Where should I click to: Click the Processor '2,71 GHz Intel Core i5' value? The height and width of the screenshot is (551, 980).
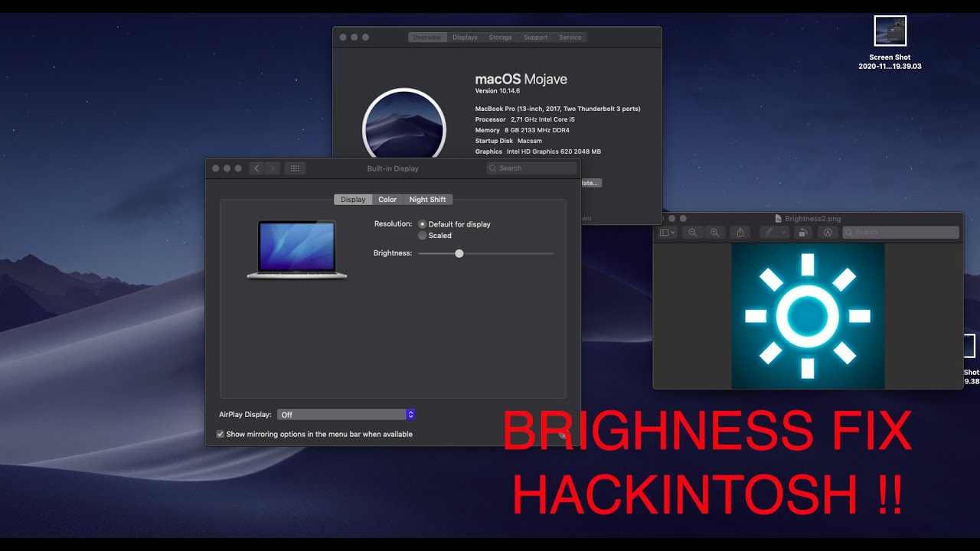(x=543, y=119)
